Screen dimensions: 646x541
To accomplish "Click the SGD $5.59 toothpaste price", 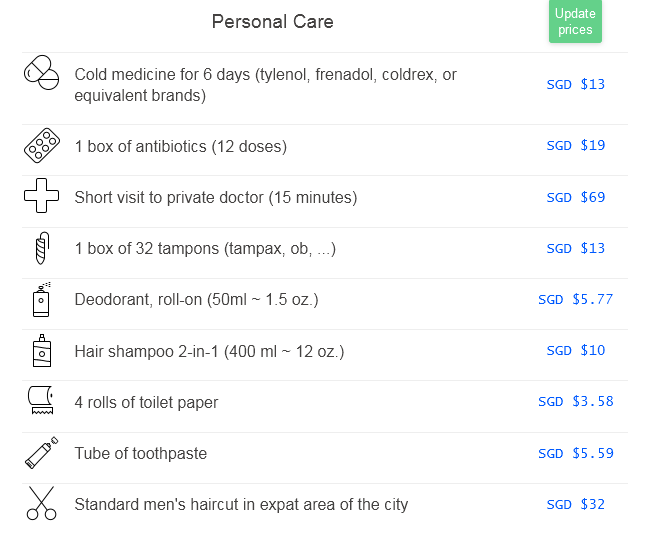I will [575, 453].
